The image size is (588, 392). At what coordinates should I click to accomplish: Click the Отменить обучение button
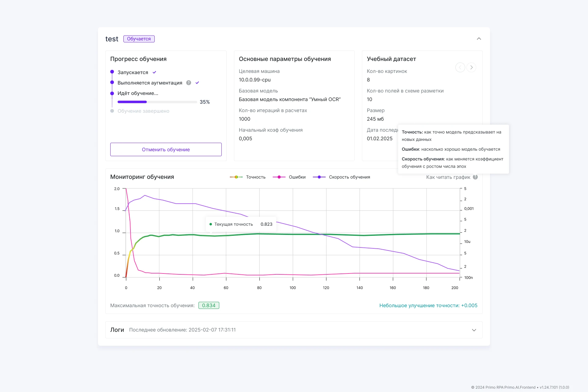click(166, 149)
